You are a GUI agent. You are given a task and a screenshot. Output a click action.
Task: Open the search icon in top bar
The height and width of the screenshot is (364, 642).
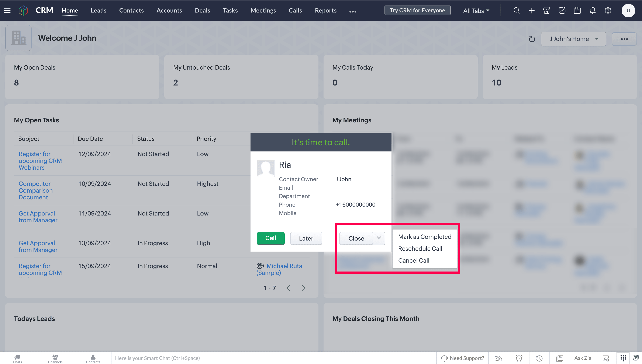[x=516, y=11]
